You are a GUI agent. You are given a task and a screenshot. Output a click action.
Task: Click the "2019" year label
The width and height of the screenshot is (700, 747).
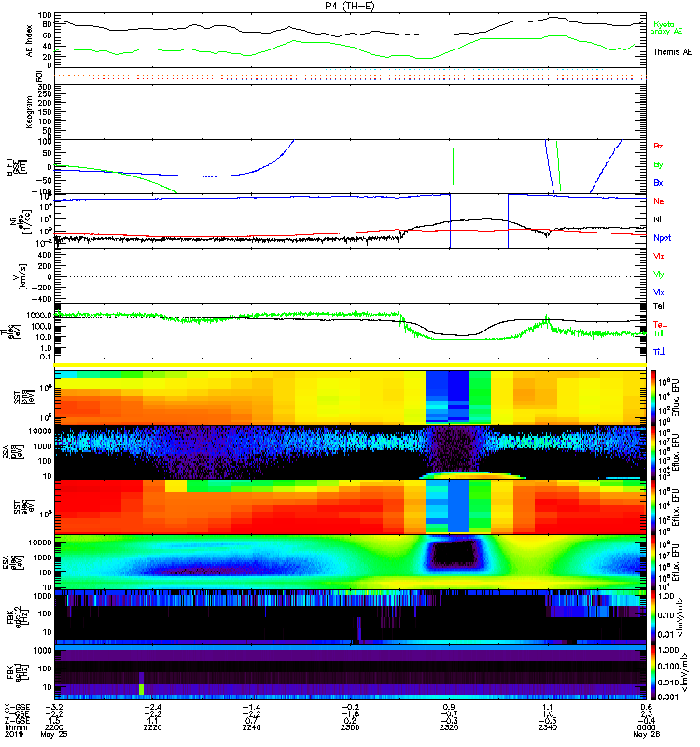14,735
